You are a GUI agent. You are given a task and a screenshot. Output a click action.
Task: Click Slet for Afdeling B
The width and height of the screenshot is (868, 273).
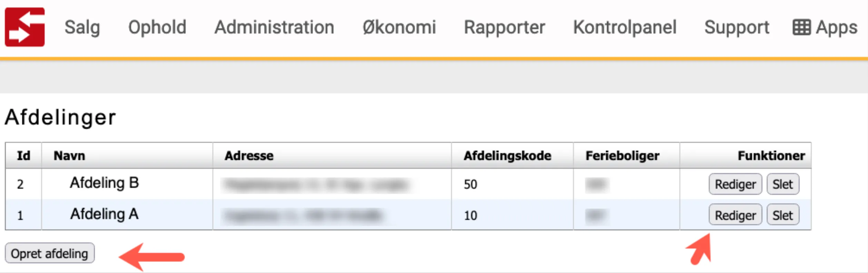(x=782, y=184)
